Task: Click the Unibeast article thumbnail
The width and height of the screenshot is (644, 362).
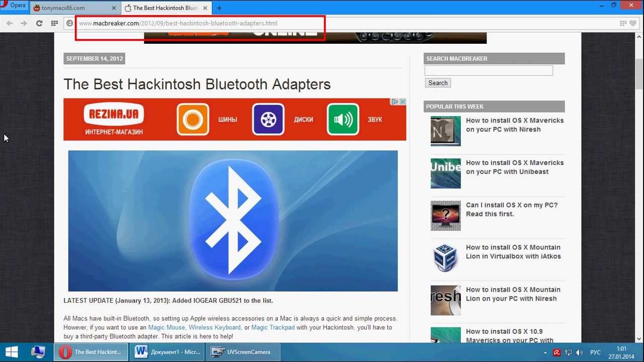Action: pos(446,173)
